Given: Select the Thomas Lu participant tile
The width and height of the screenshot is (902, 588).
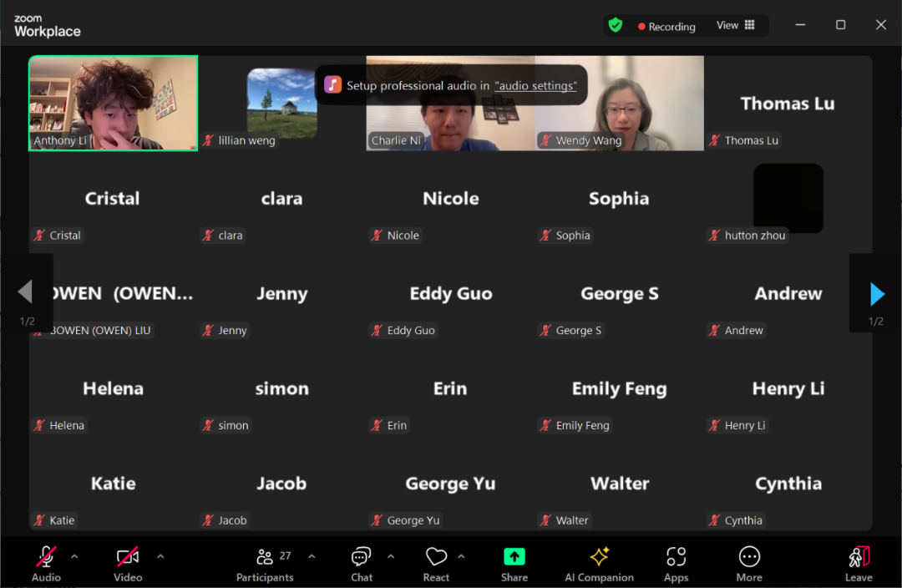Looking at the screenshot, I should tap(788, 103).
